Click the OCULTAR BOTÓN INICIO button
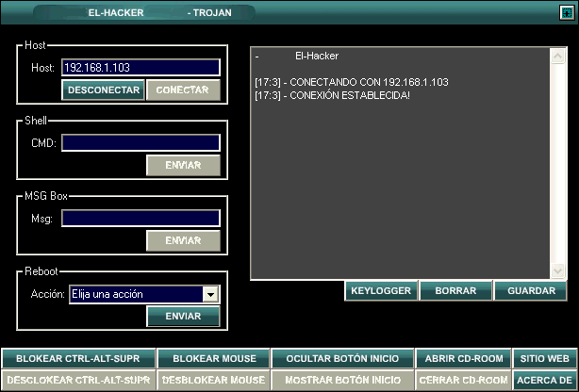This screenshot has height=392, width=579. tap(342, 359)
